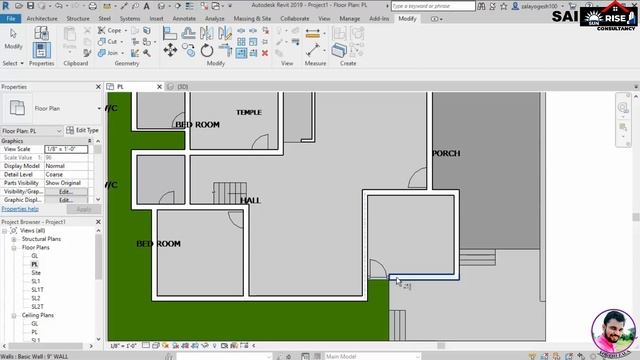Click Edit button for Graphic Display
The image size is (640, 360).
pos(66,200)
